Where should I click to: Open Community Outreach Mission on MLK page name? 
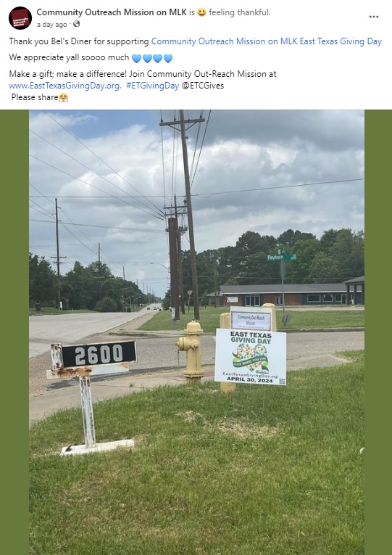pos(112,12)
